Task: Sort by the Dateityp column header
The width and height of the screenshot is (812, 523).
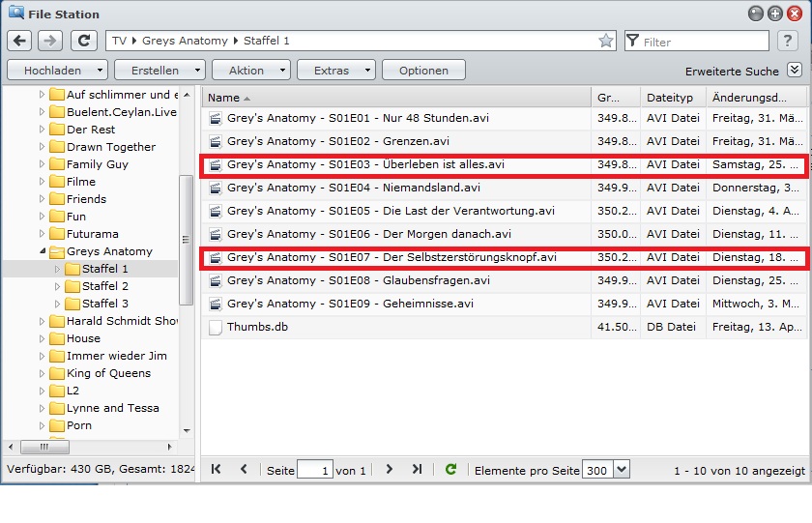Action: tap(673, 98)
